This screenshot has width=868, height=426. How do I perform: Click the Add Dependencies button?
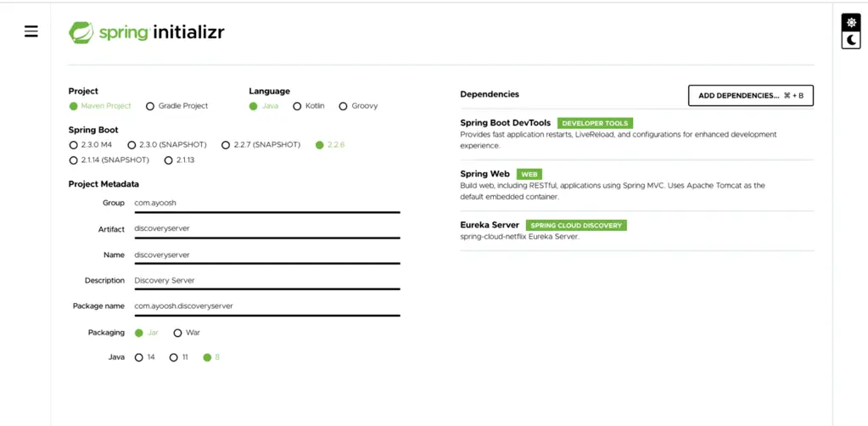point(751,95)
